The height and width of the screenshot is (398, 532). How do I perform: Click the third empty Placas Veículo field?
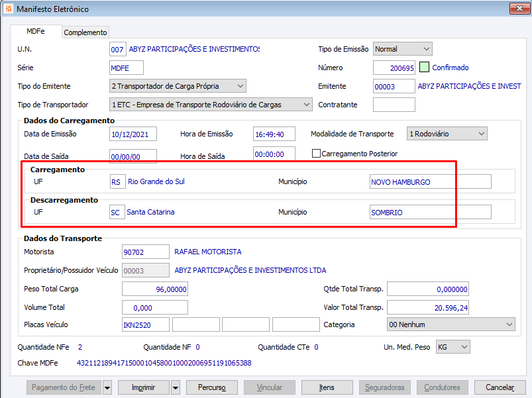click(246, 324)
